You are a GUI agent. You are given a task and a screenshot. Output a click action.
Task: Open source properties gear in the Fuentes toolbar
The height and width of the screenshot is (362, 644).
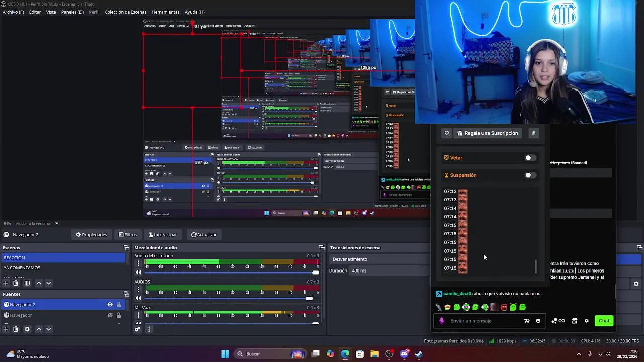27,329
